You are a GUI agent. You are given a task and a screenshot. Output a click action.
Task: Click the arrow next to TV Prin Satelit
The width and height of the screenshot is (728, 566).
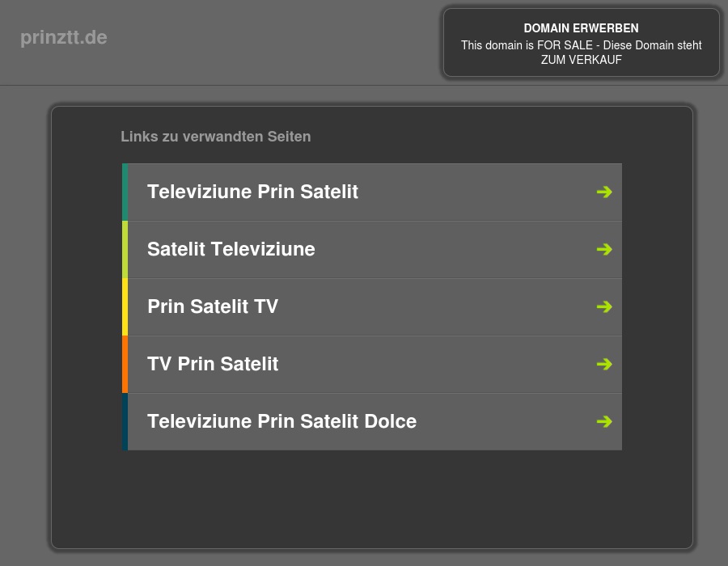604,364
